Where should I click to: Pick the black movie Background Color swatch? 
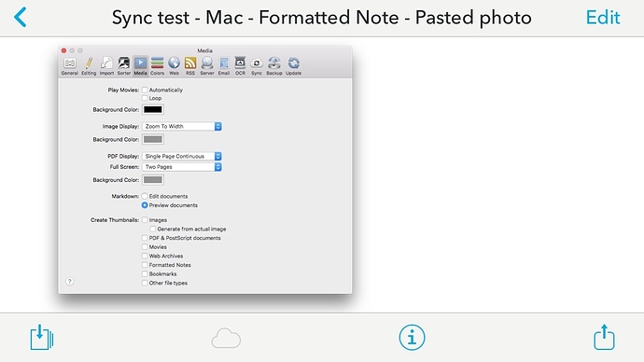(153, 109)
